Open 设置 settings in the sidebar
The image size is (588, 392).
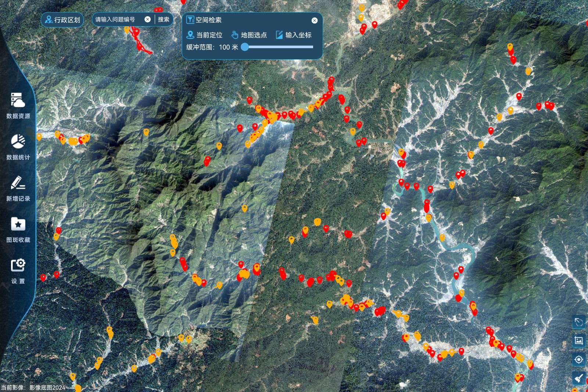(x=18, y=271)
